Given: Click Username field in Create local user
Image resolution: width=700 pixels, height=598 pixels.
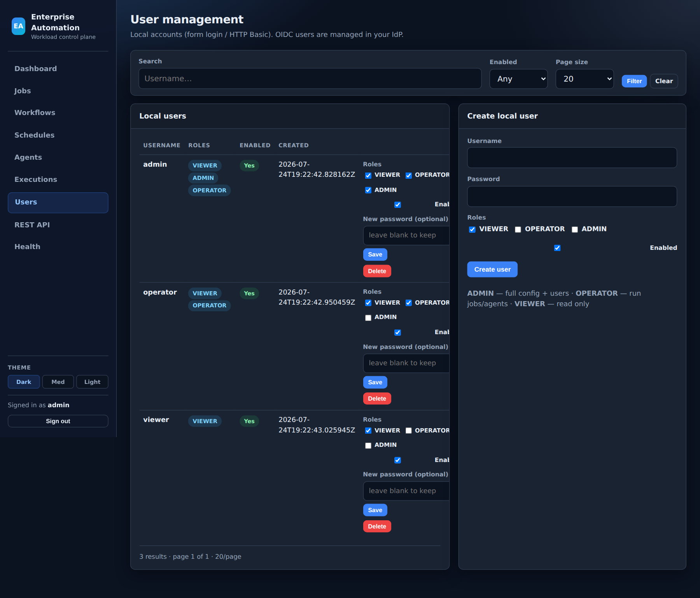Looking at the screenshot, I should click(x=572, y=158).
